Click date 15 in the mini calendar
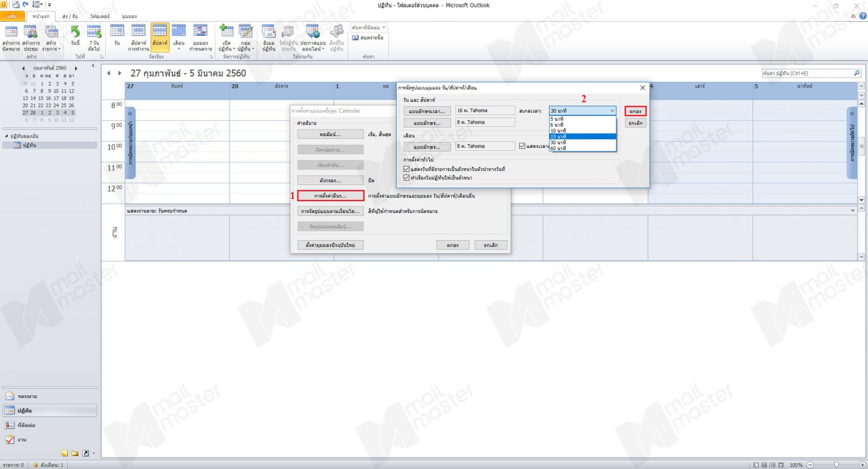 pos(41,98)
